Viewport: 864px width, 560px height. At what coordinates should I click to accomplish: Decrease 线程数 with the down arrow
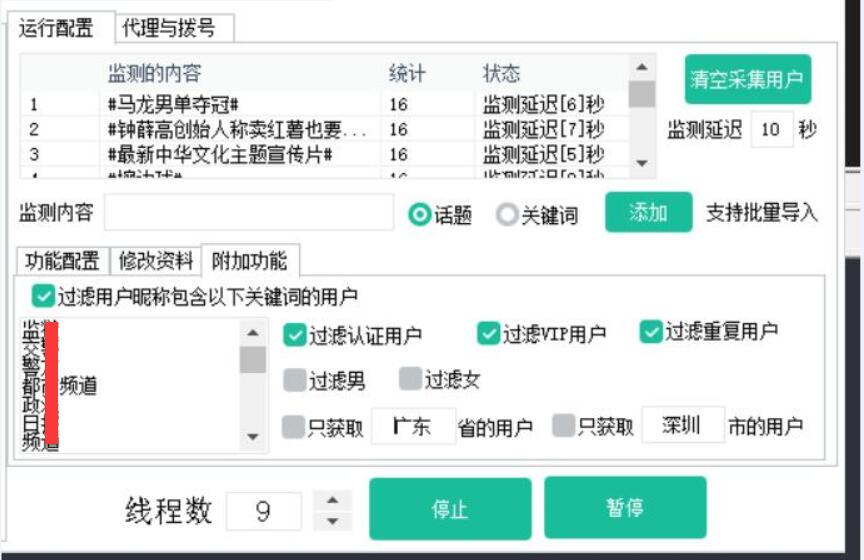click(333, 521)
